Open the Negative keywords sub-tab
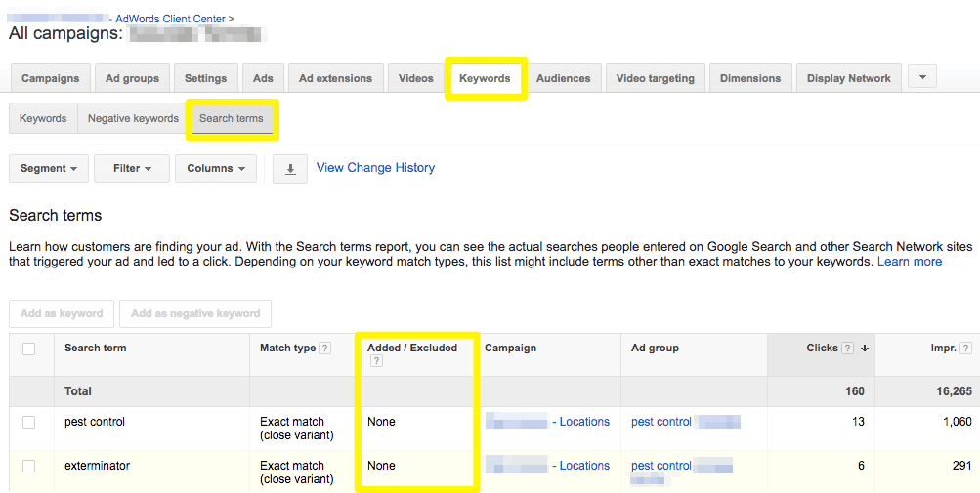Screen dimensions: 980x493 coord(133,119)
